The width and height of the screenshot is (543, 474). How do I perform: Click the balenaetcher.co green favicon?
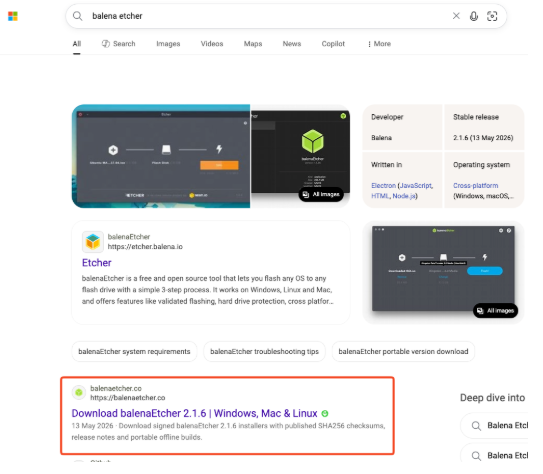pos(79,393)
